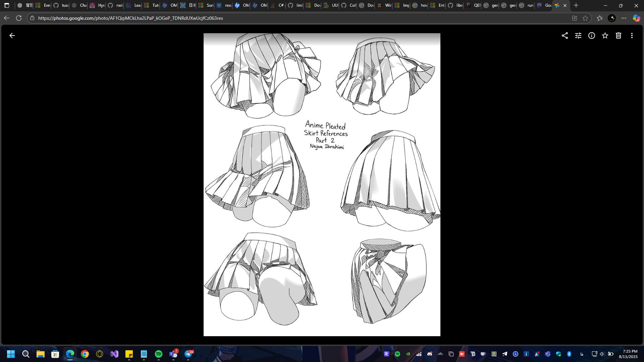Click the browser Back arrow
644x362 pixels.
coord(7,18)
